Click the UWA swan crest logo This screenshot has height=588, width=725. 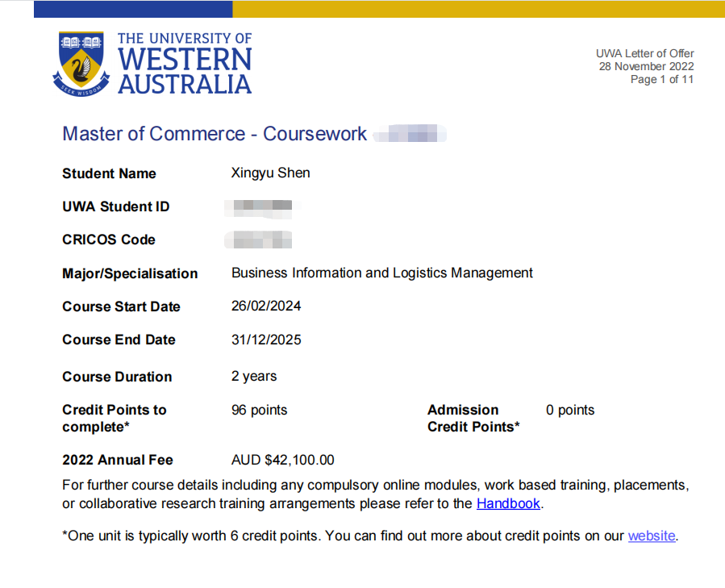point(81,63)
